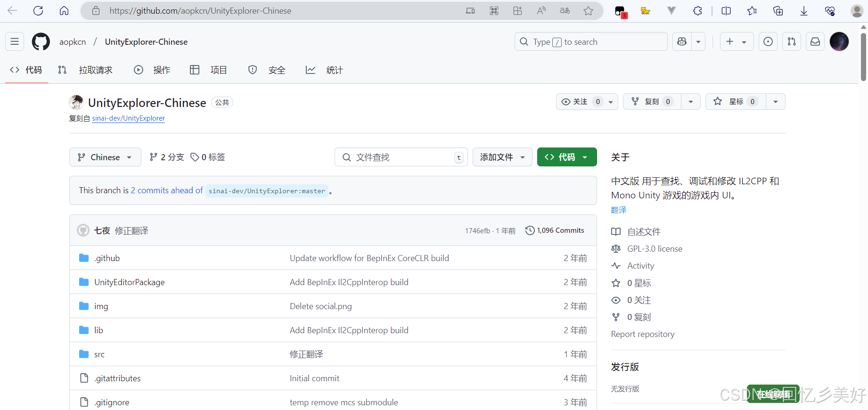Open the 2 commits ahead of link
This screenshot has width=868, height=410.
167,190
